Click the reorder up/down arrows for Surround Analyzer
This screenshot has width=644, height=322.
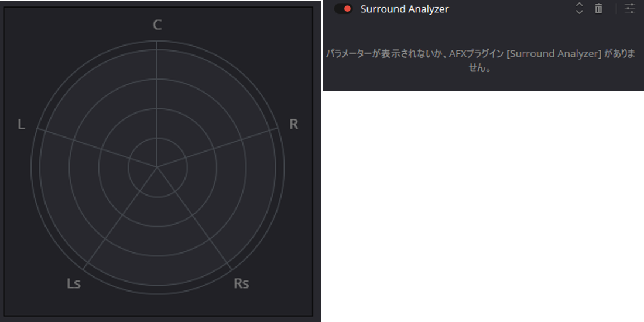pyautogui.click(x=579, y=8)
